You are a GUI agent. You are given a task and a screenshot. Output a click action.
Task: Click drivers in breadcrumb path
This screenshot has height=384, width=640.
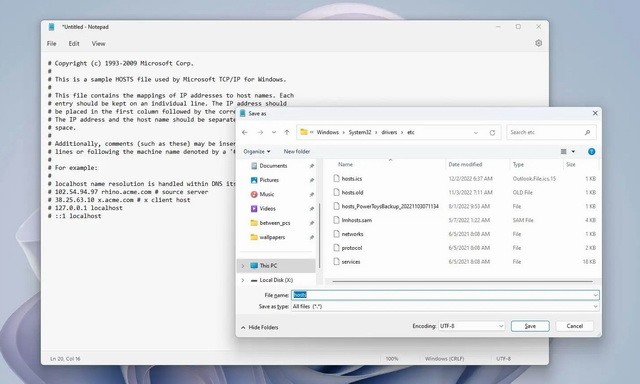pyautogui.click(x=389, y=133)
